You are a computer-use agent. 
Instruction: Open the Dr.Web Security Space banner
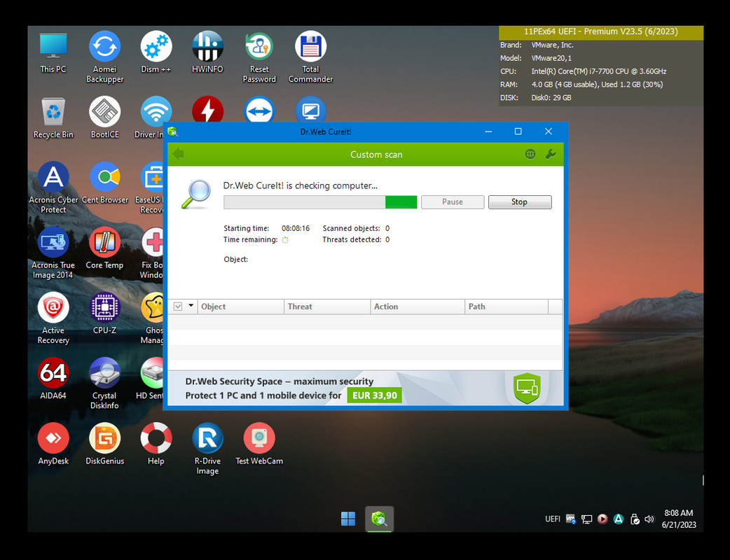pyautogui.click(x=365, y=388)
